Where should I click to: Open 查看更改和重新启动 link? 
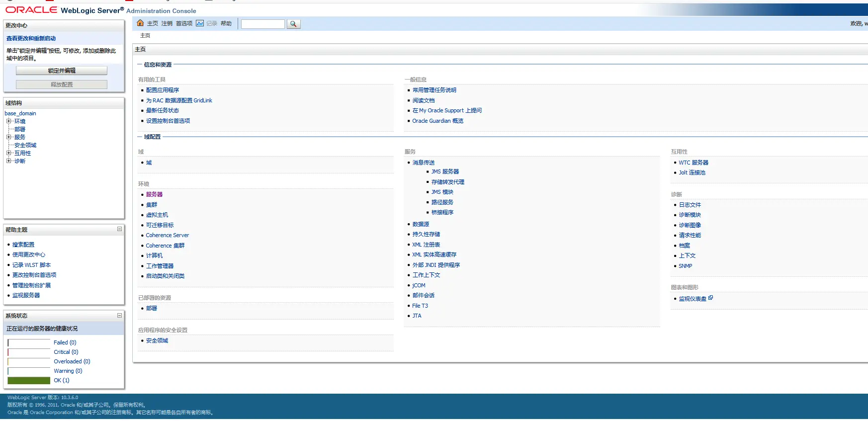coord(31,38)
